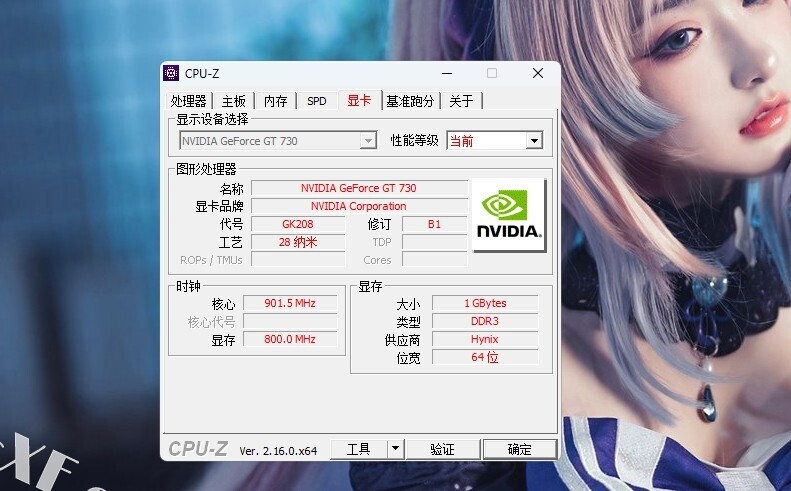Click the 工具 button
This screenshot has width=791, height=491.
359,449
